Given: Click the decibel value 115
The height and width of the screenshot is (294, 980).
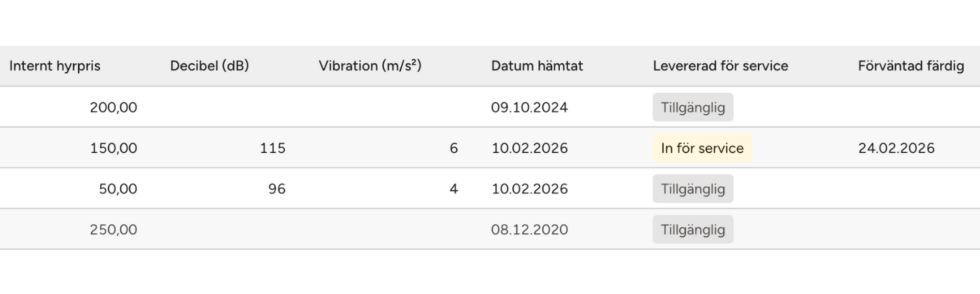Looking at the screenshot, I should click(272, 148).
